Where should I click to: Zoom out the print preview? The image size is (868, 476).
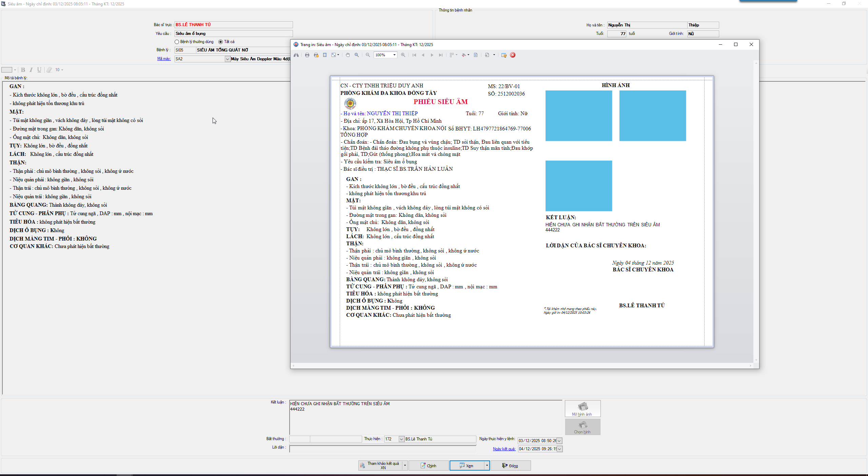pos(368,55)
